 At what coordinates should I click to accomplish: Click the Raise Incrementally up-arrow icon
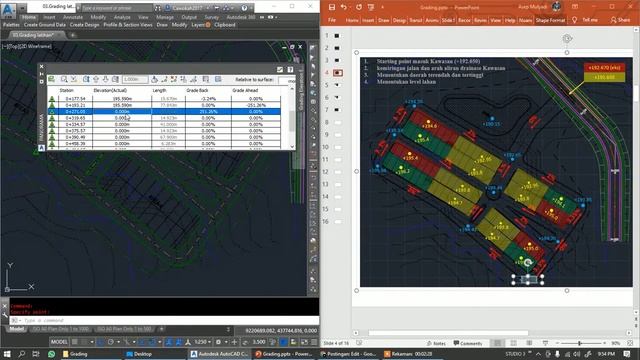coord(96,79)
